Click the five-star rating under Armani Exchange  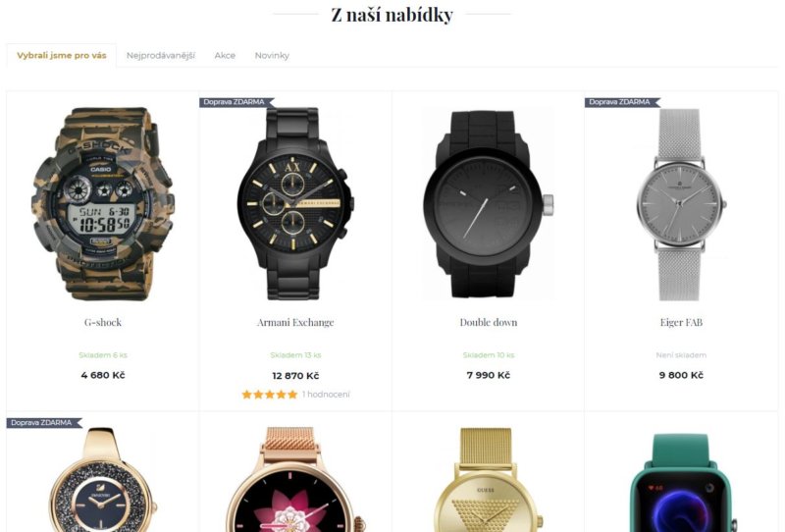(x=270, y=395)
